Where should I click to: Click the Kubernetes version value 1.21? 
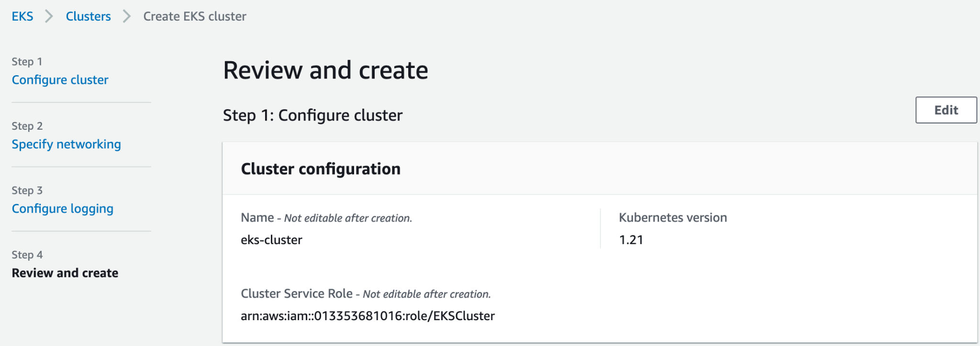point(631,240)
